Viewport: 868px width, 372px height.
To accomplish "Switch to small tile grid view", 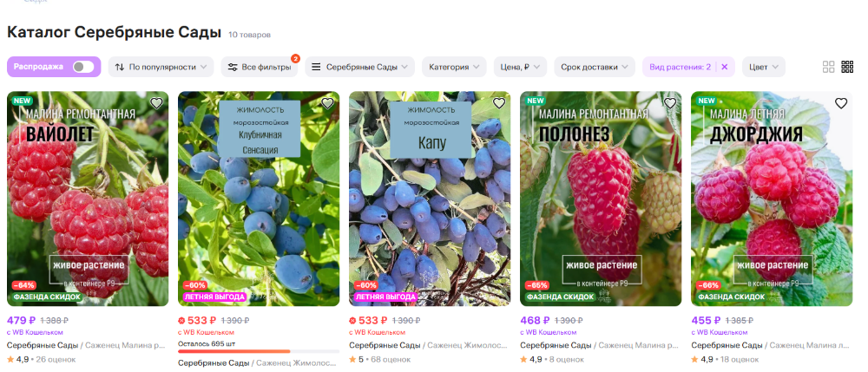I will coord(847,67).
